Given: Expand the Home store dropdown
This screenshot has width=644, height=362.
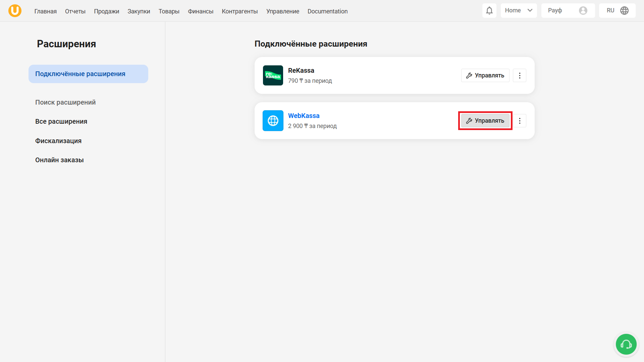Looking at the screenshot, I should coord(519,11).
